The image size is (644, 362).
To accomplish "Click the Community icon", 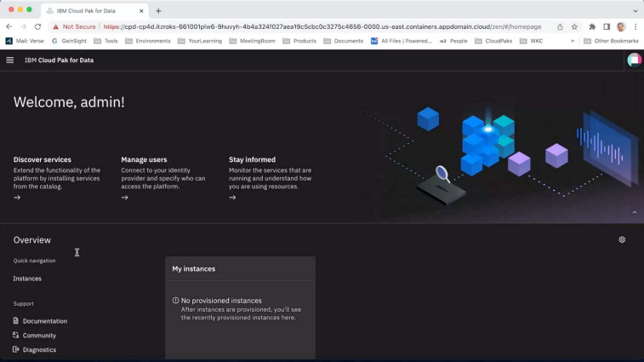I will [x=15, y=335].
